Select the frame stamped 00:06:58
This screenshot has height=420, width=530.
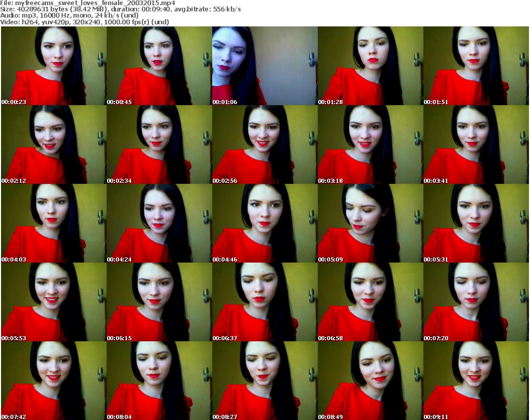pyautogui.click(x=371, y=302)
